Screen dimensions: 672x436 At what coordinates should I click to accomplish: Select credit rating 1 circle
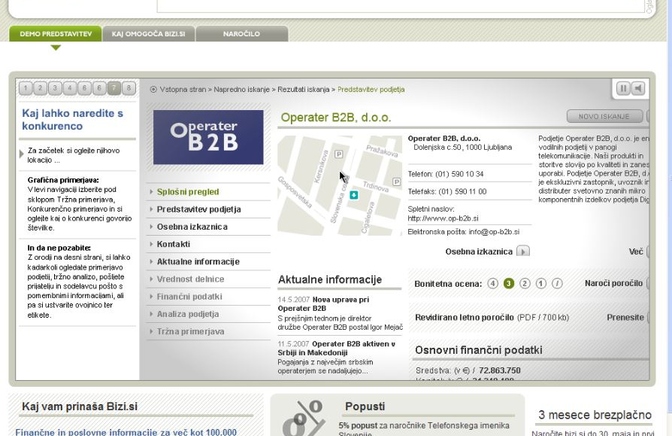tap(541, 283)
